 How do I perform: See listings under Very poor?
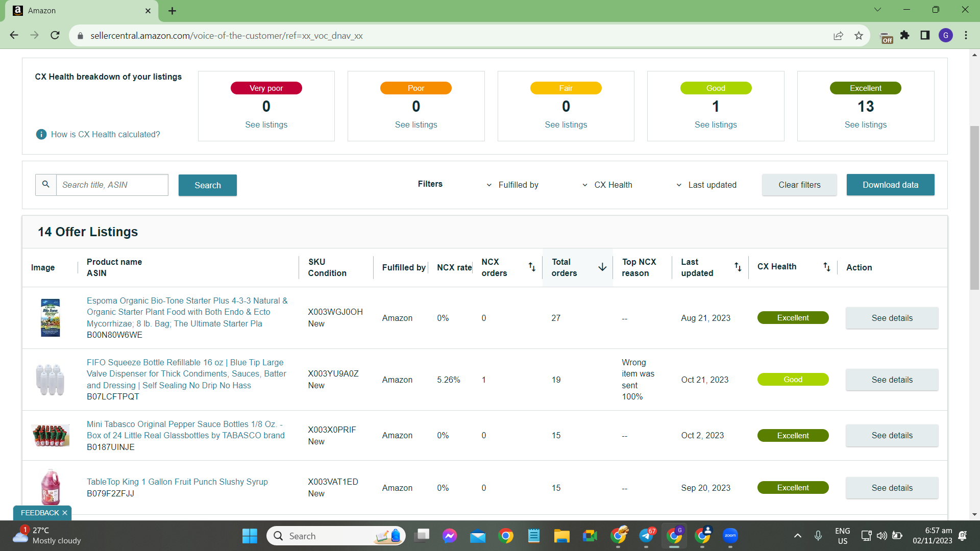[x=266, y=124]
